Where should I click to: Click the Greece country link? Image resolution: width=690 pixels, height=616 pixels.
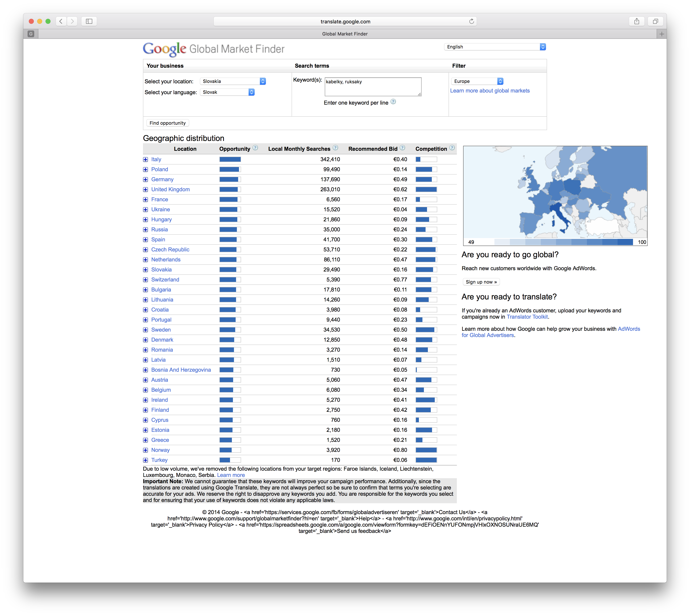[x=160, y=440]
